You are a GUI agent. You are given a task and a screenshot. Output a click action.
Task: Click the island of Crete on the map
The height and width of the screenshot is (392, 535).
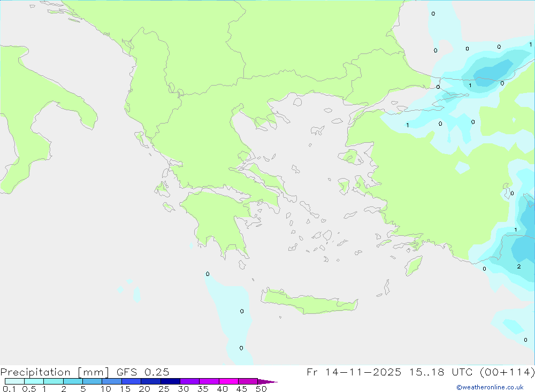tap(309, 303)
